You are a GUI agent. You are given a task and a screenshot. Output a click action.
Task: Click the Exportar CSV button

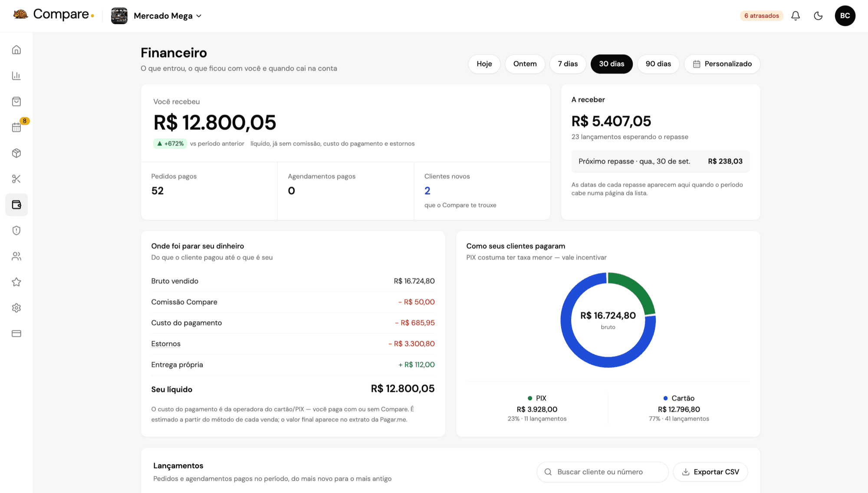[x=710, y=472]
